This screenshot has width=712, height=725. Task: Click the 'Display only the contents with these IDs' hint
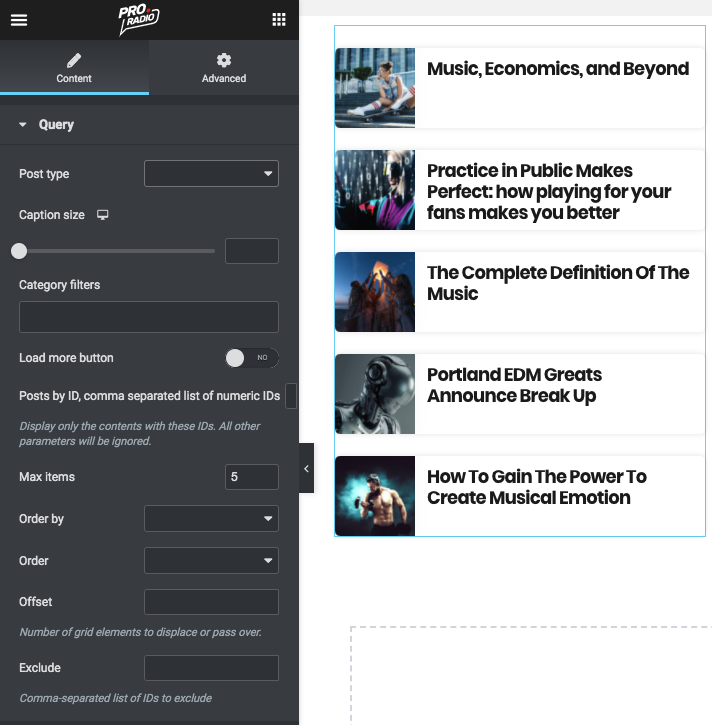(x=140, y=434)
